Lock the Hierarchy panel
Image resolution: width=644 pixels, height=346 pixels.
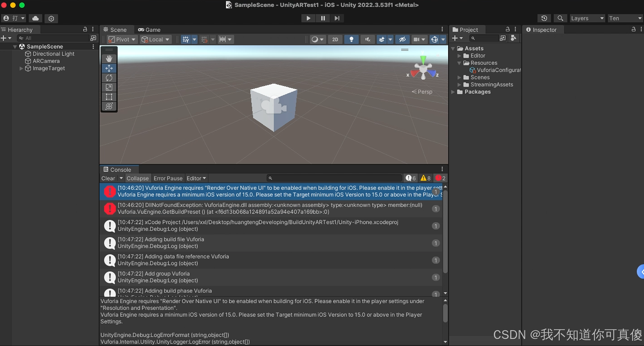coord(85,30)
